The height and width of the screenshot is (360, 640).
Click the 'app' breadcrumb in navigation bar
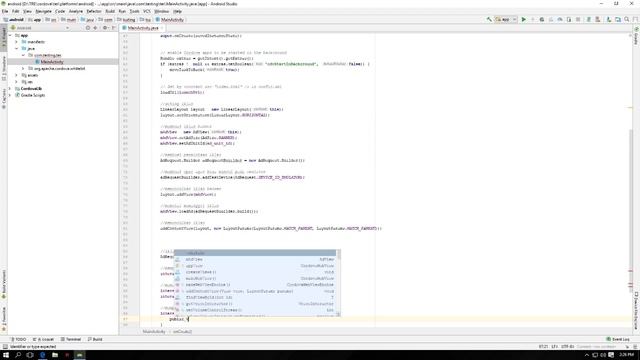(x=35, y=20)
